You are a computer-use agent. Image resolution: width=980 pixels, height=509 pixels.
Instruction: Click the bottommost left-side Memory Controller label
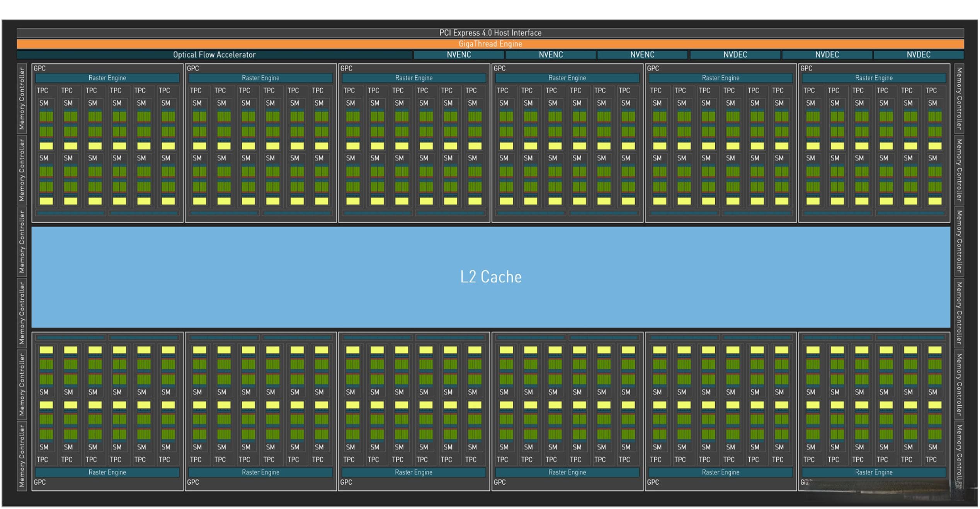click(22, 456)
